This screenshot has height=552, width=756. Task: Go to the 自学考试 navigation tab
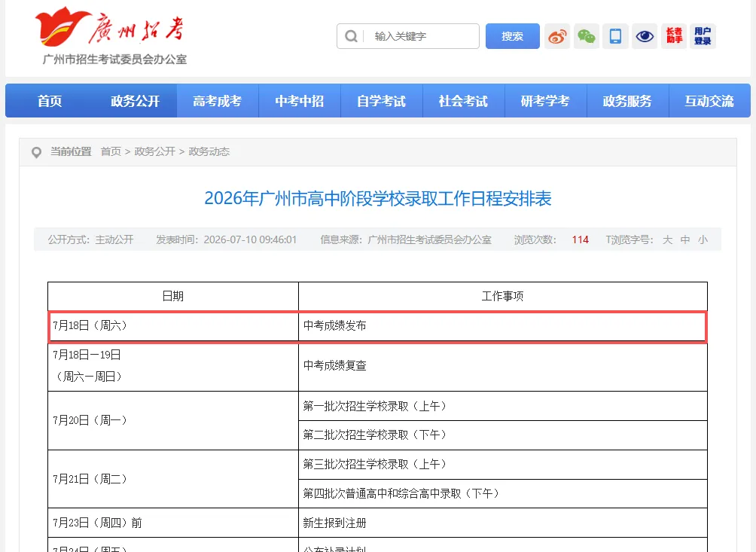point(381,101)
